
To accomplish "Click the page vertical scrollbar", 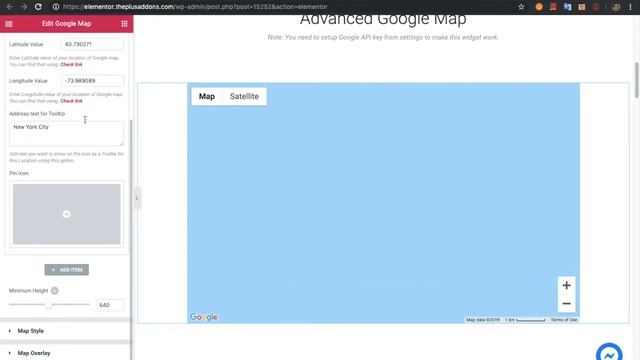I will tap(636, 80).
